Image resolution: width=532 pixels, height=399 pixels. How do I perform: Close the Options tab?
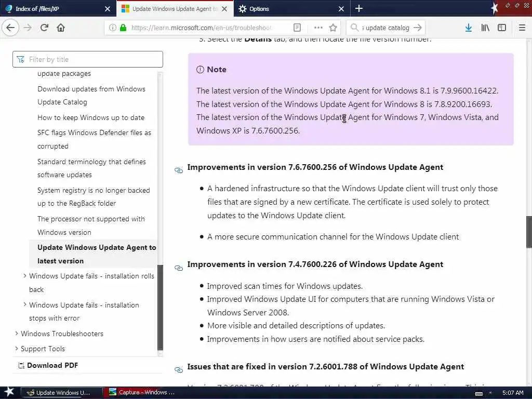(x=341, y=9)
